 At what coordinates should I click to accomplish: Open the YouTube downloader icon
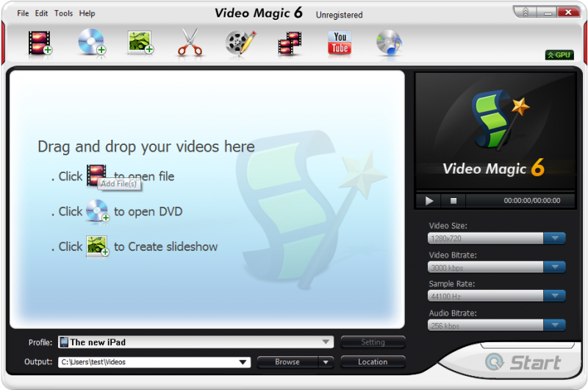click(x=340, y=43)
